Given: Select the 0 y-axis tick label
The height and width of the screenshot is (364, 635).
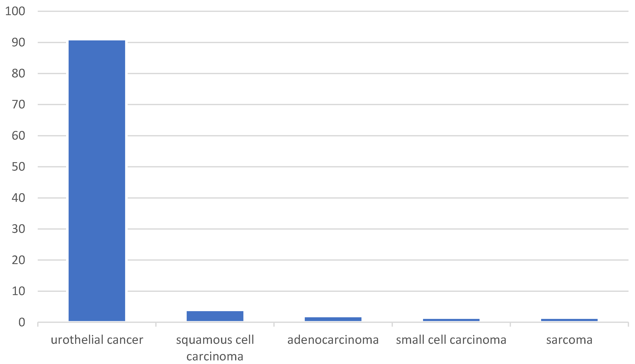Looking at the screenshot, I should pos(22,323).
